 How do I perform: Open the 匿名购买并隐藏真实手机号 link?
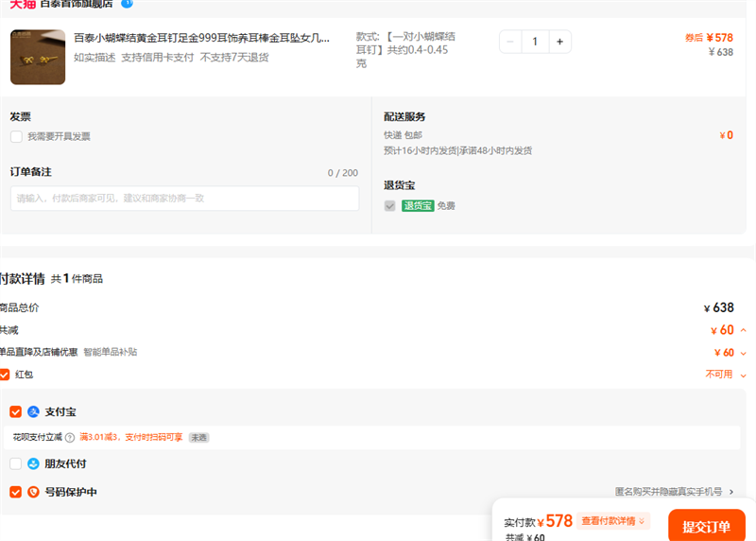point(674,492)
